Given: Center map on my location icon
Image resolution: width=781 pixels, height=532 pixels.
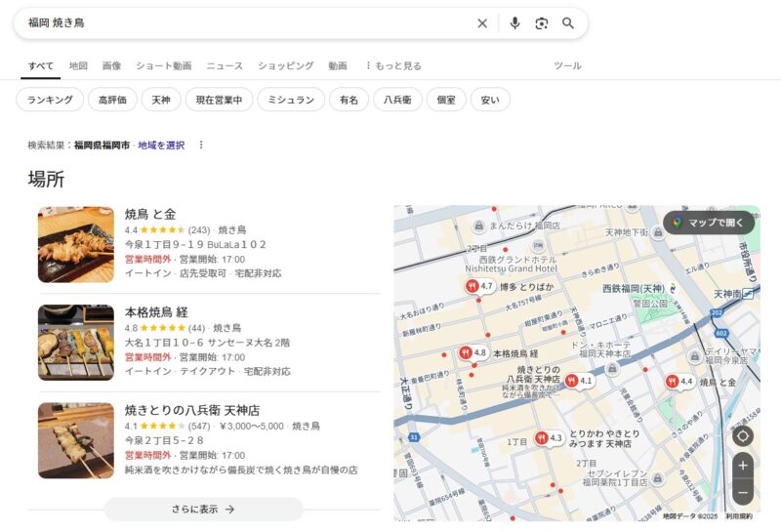Looking at the screenshot, I should pos(743,436).
